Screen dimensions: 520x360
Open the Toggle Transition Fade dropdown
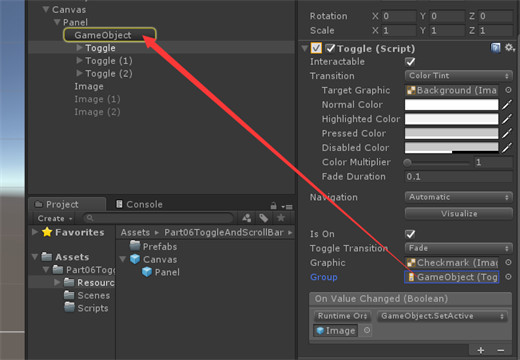click(459, 248)
